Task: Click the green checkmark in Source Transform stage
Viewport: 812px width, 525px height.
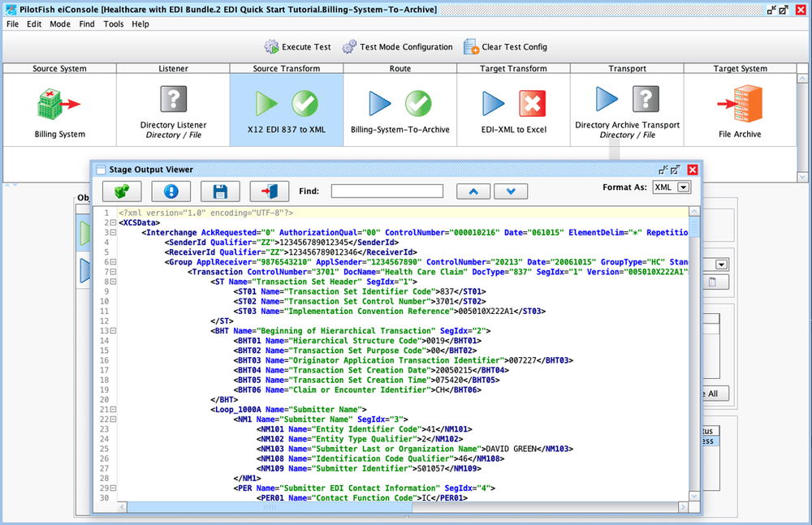Action: pyautogui.click(x=305, y=104)
